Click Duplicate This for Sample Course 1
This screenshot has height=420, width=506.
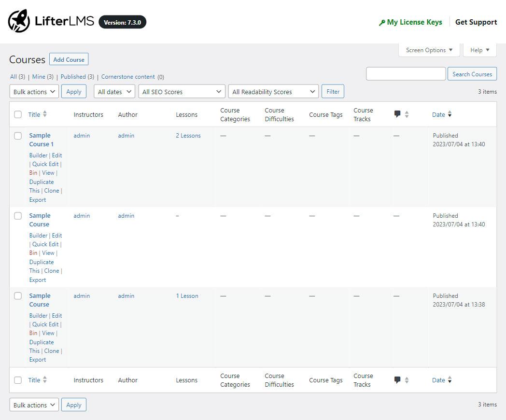(x=42, y=186)
